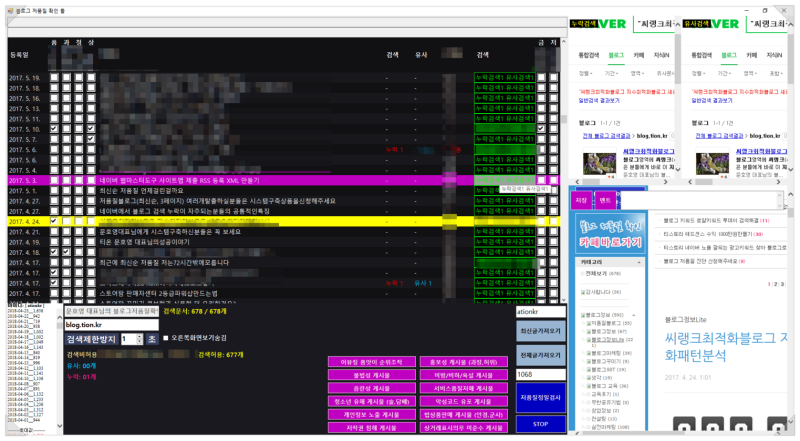Image resolution: width=800 pixels, height=441 pixels.
Task: Uncheck leftmost checkbox in 2017. 5. 10. row
Action: [54, 129]
